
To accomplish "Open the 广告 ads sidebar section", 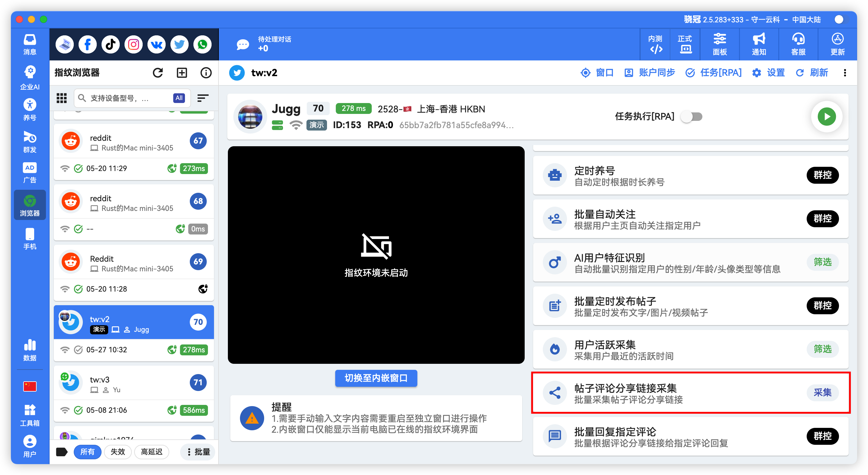I will click(30, 173).
